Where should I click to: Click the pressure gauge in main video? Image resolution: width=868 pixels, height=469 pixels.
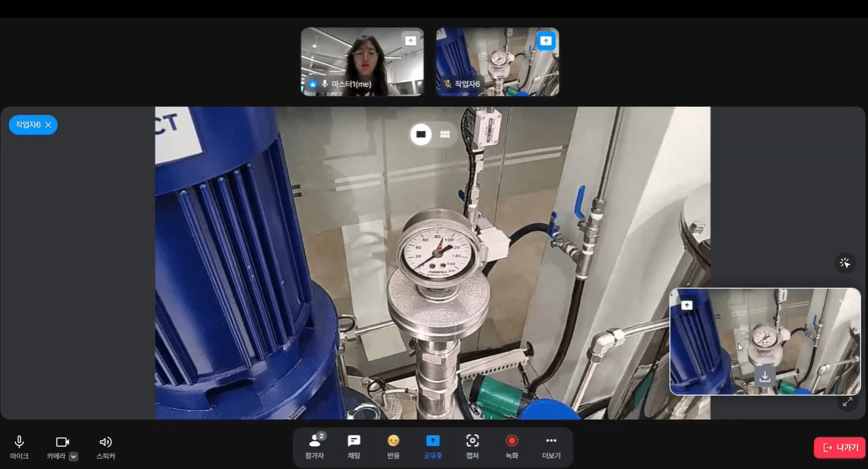[x=439, y=251]
